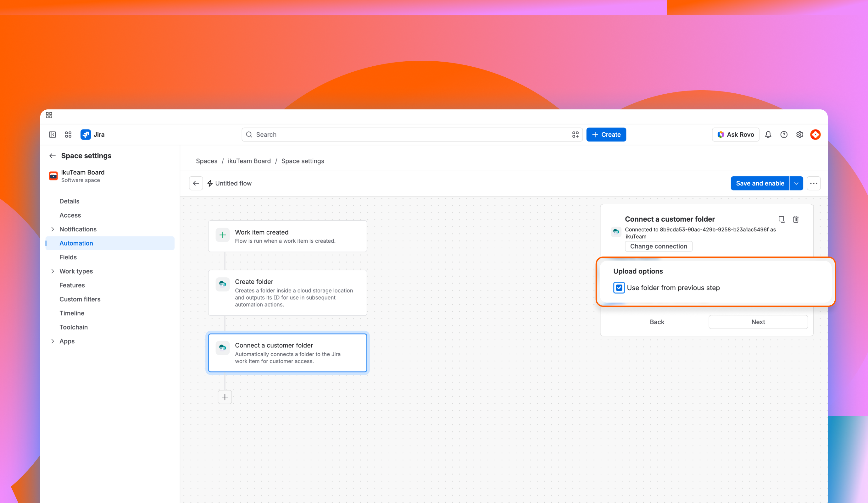Click the grid icon at window top-left
Viewport: 868px width, 503px height.
(49, 115)
